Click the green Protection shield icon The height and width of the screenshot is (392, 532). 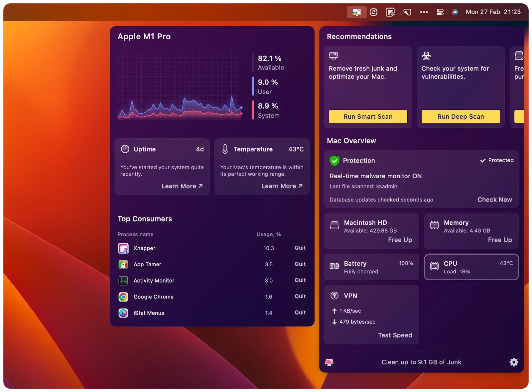pos(334,161)
